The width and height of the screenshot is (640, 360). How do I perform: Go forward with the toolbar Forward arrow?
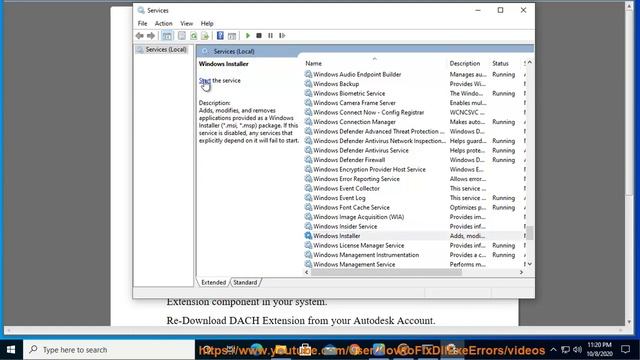pyautogui.click(x=151, y=36)
